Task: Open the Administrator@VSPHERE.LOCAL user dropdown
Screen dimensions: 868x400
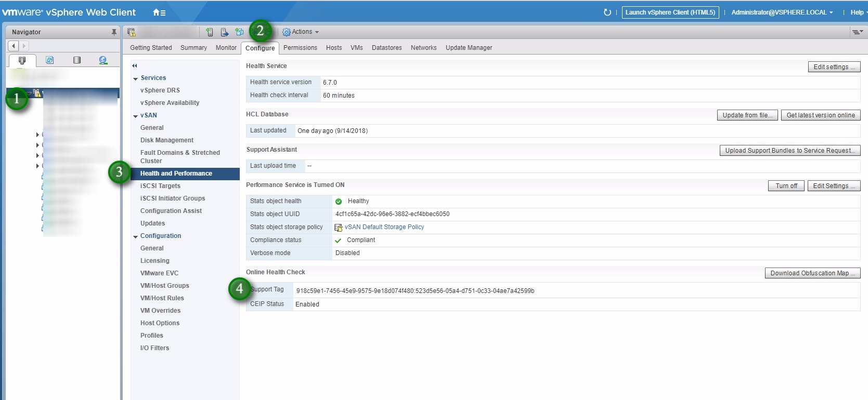Action: point(782,12)
